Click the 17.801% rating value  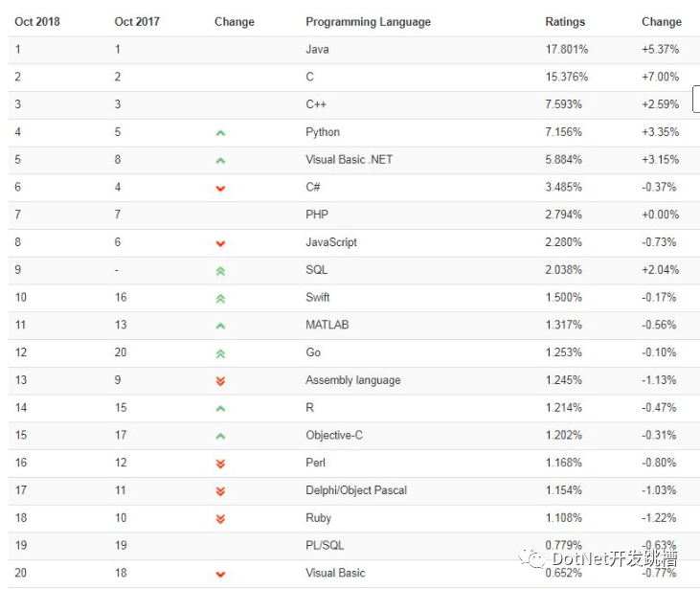pos(567,49)
